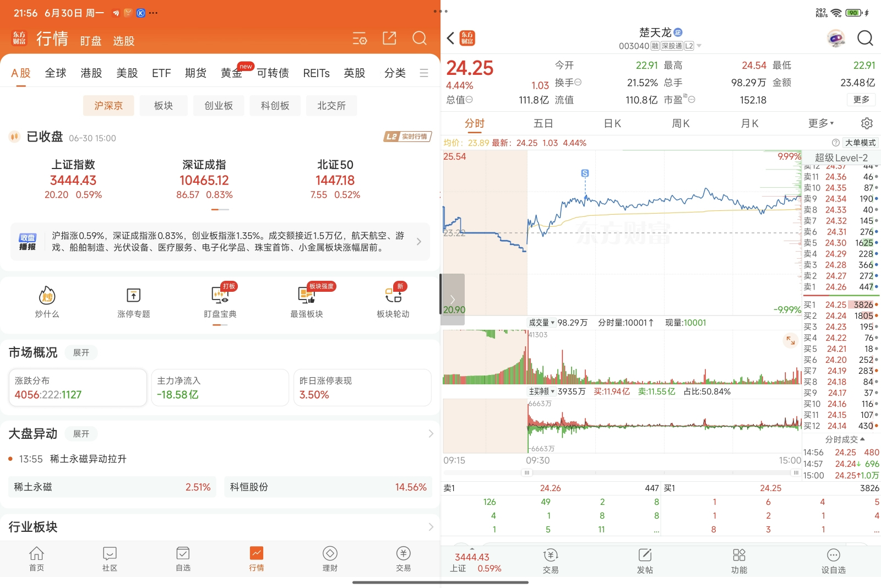The width and height of the screenshot is (881, 588).
Task: Switch to 全球 market tab
Action: point(56,73)
